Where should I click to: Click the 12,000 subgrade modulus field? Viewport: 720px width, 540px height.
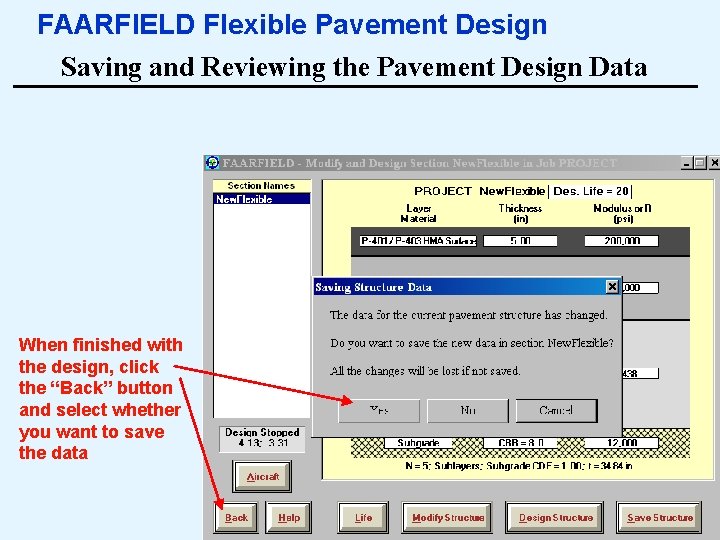coord(621,443)
